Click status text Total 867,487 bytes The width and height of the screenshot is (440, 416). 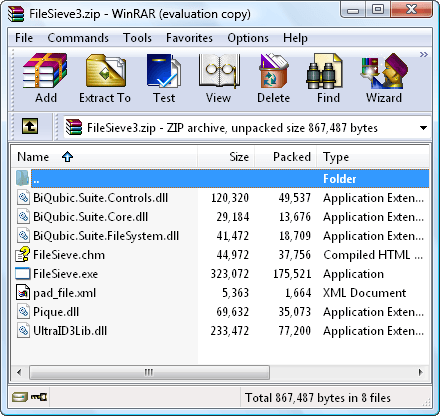(x=318, y=398)
